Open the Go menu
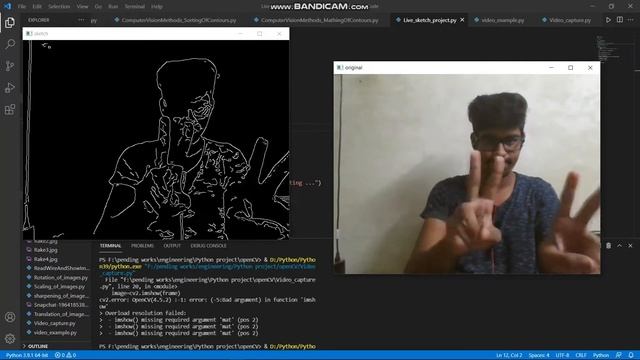 coord(98,7)
